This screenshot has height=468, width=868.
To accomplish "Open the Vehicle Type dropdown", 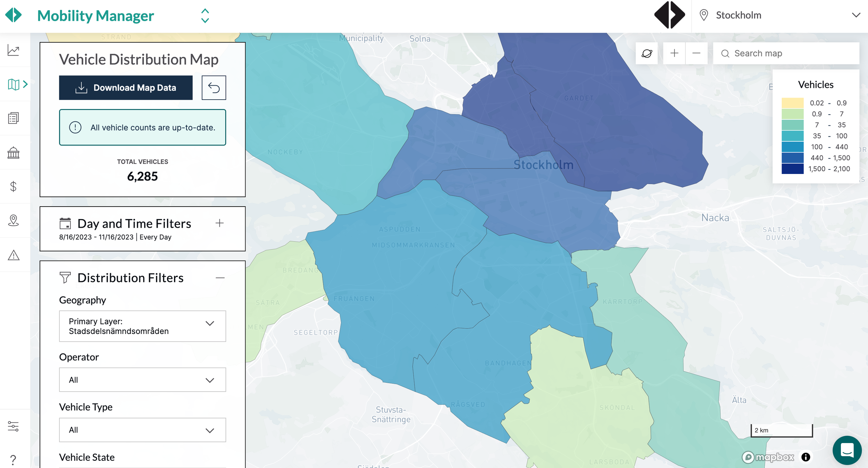I will tap(142, 430).
